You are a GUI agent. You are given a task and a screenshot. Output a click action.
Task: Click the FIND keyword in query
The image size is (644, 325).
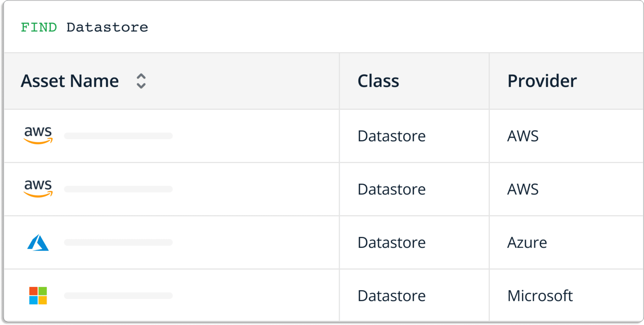point(39,27)
